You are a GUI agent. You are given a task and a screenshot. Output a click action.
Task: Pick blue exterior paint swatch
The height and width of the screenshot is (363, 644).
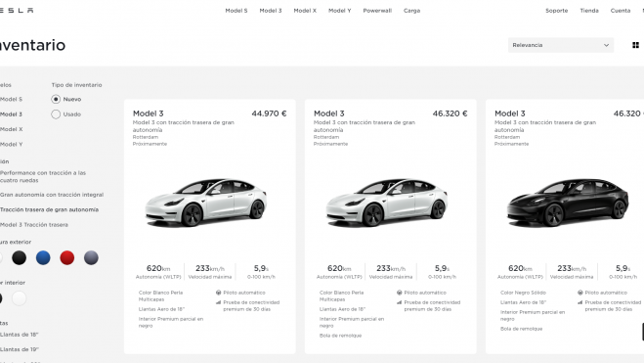43,257
